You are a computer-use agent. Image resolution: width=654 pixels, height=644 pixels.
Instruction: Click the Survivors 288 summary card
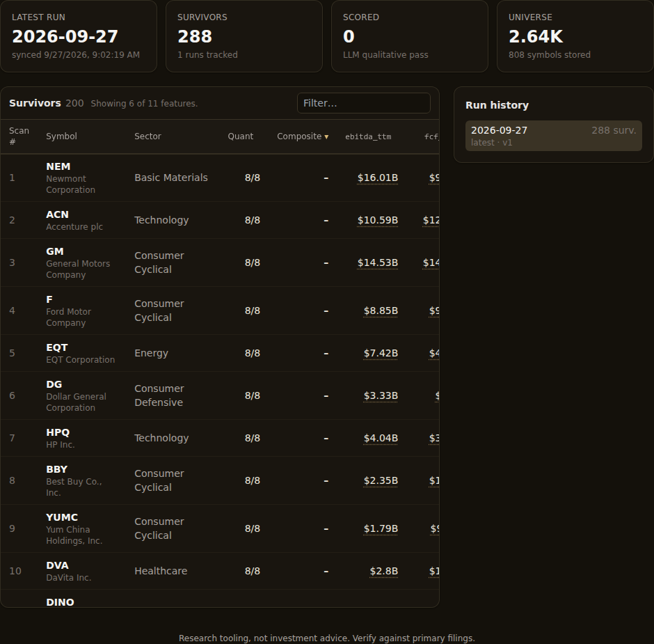[x=244, y=36]
